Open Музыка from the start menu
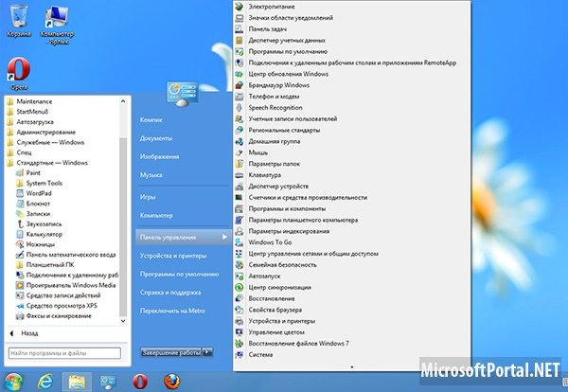The width and height of the screenshot is (568, 392). (151, 175)
